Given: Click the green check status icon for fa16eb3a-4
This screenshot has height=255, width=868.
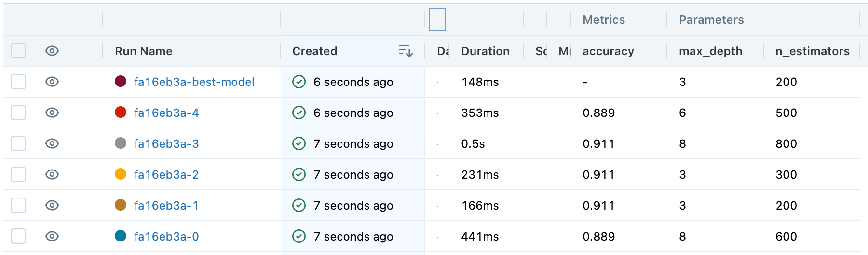Looking at the screenshot, I should click(299, 113).
